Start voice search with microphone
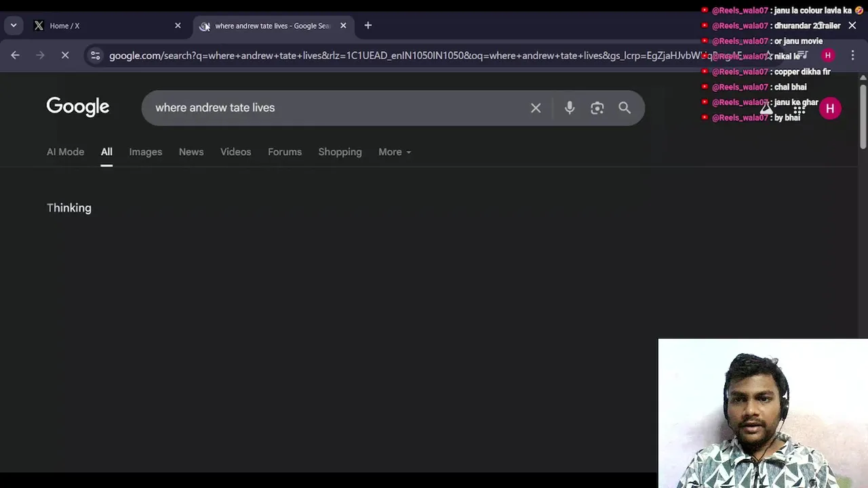This screenshot has height=488, width=868. point(570,108)
